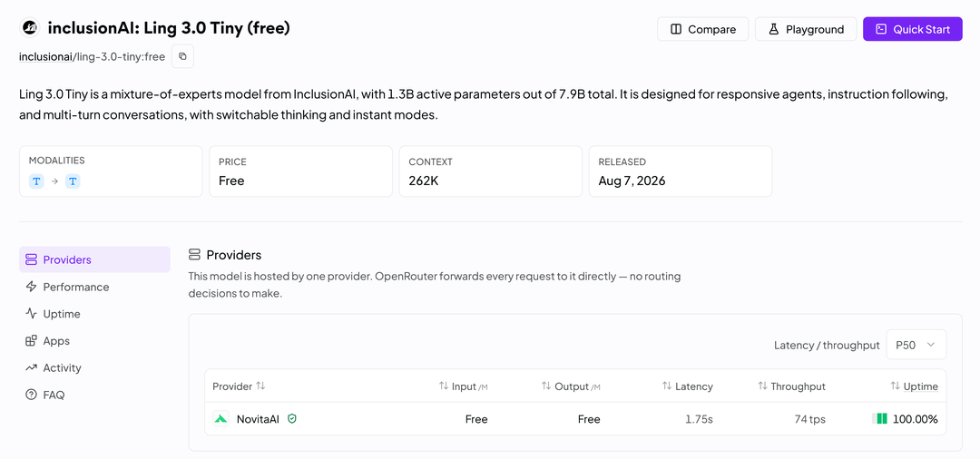The height and width of the screenshot is (459, 980).
Task: Click the NovitaAI uptime bars indicator
Action: point(879,419)
